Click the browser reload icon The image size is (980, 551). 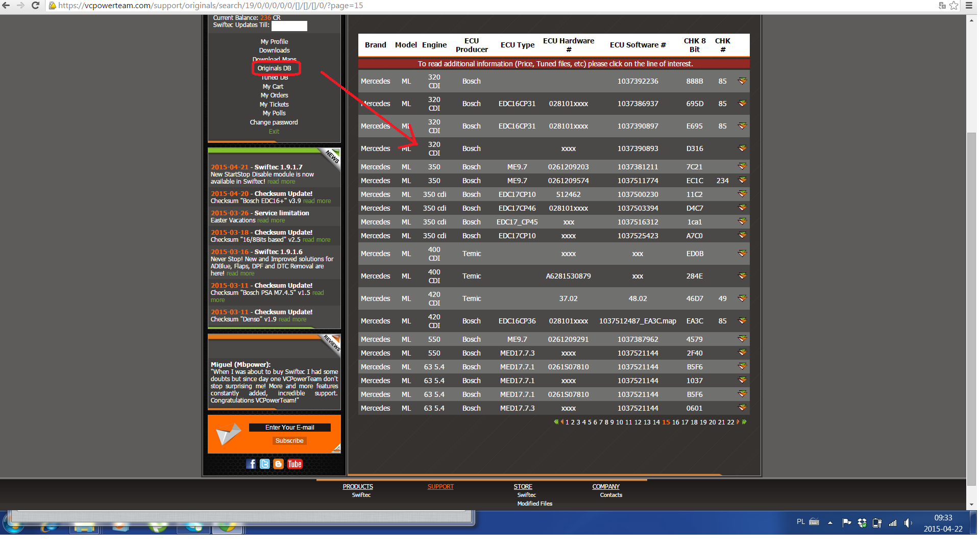click(x=35, y=6)
